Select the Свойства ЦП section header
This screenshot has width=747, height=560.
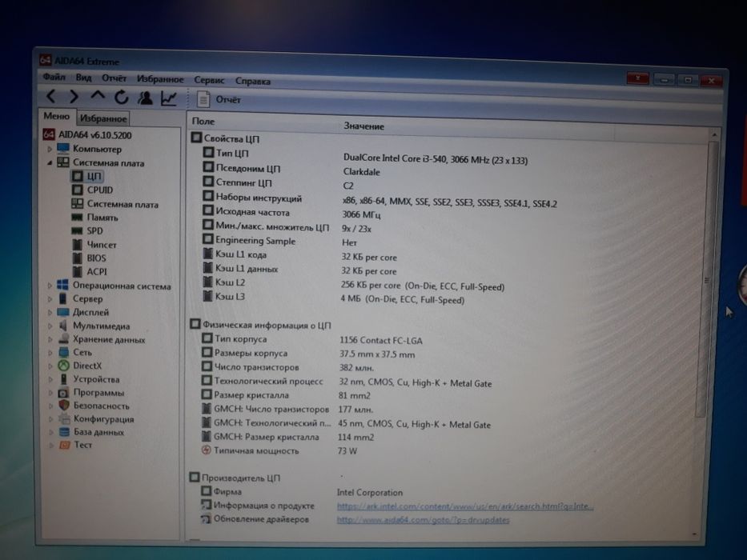[x=225, y=138]
